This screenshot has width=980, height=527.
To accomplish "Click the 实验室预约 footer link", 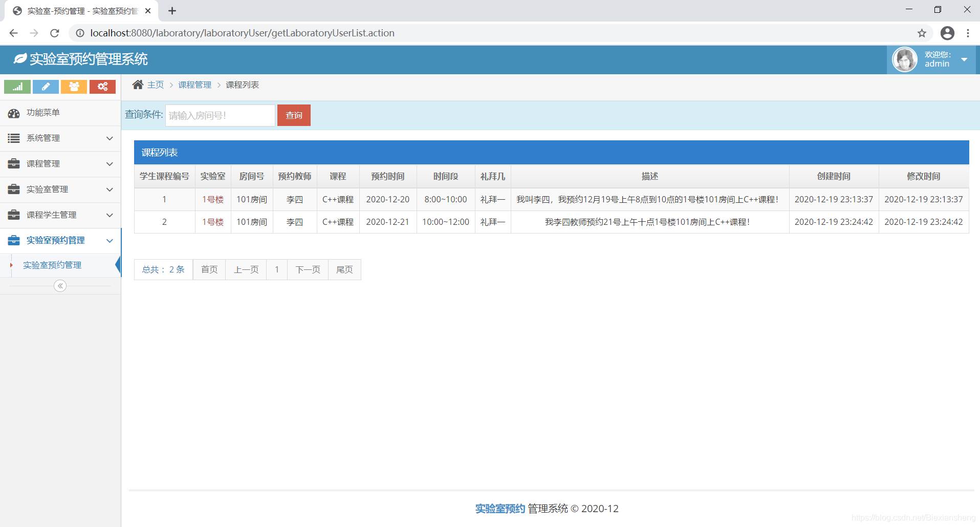I will coord(500,509).
